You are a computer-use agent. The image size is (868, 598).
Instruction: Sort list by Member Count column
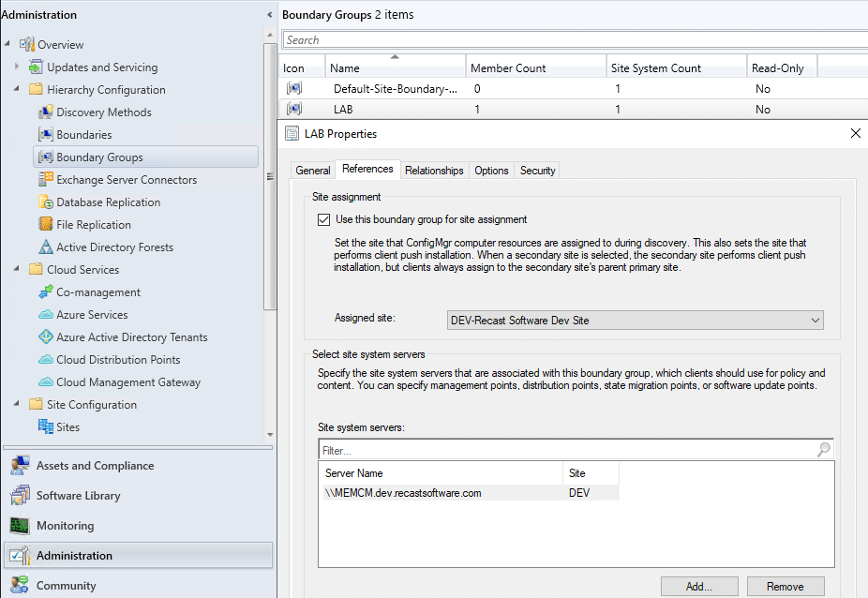pos(508,68)
